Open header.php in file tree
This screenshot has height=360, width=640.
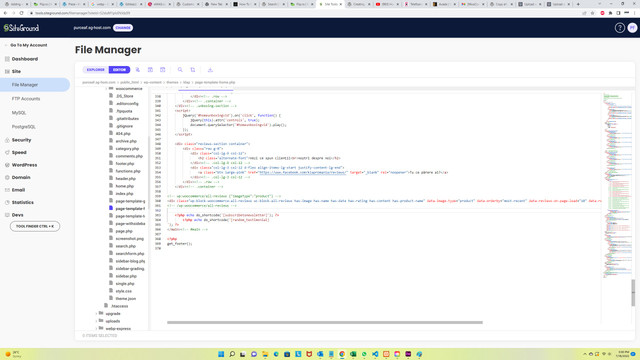[125, 178]
